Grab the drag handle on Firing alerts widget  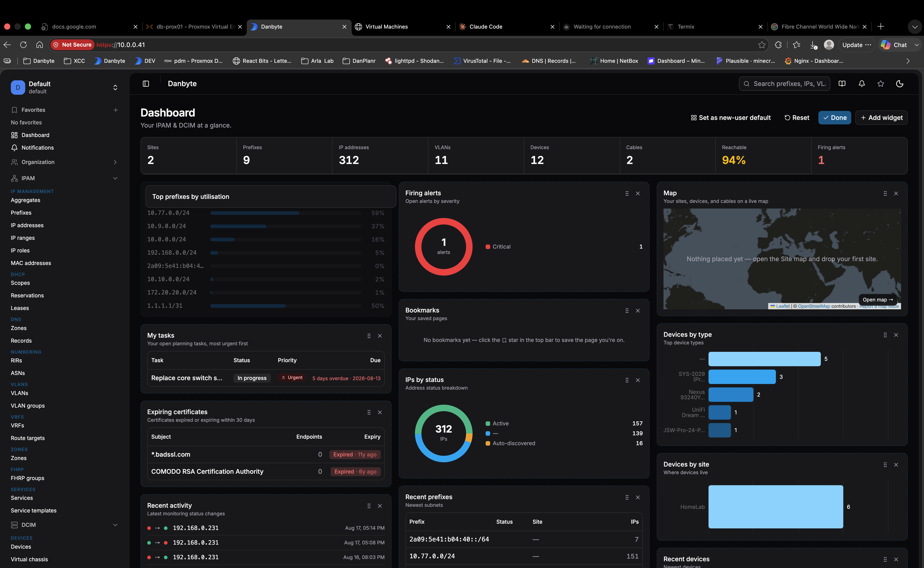click(627, 193)
